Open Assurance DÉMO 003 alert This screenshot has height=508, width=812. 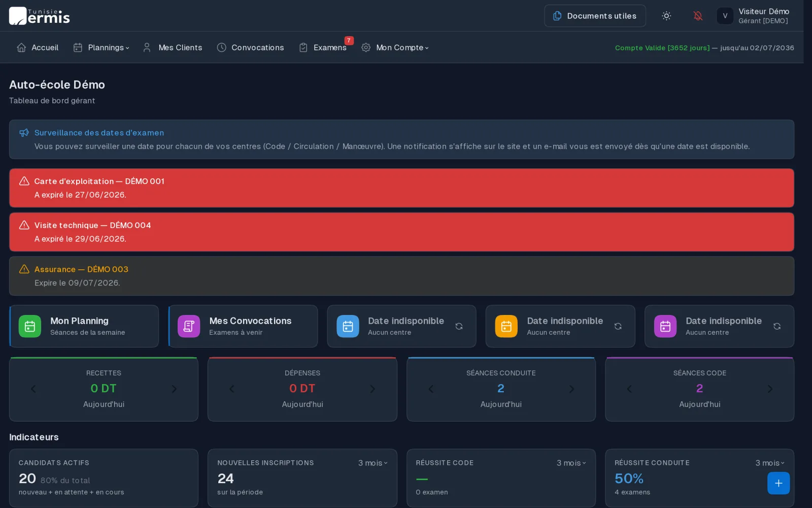coord(401,276)
